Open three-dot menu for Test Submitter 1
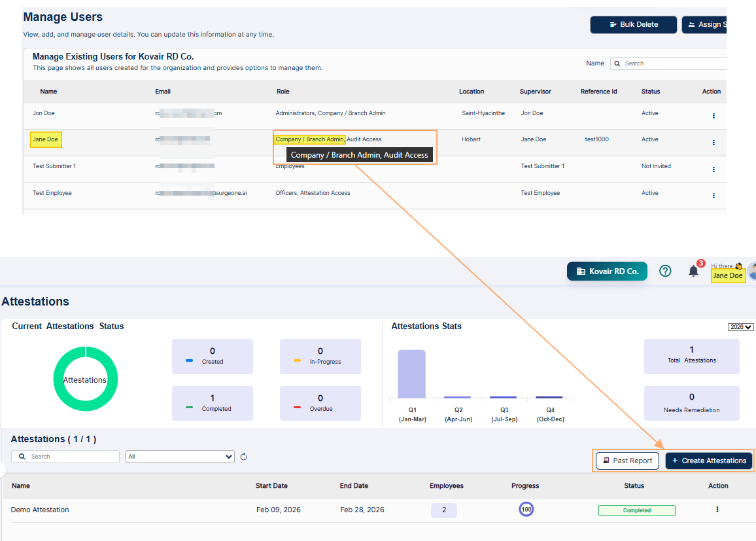This screenshot has height=541, width=756. coord(713,169)
